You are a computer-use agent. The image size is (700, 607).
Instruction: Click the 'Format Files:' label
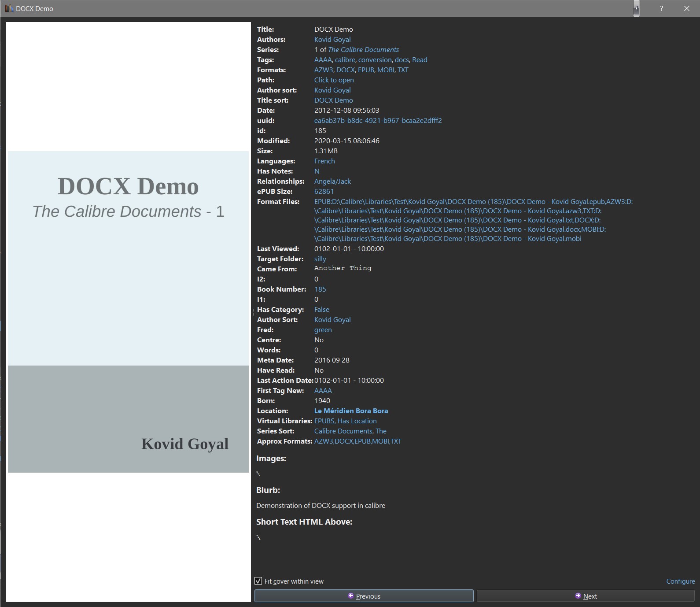(278, 202)
